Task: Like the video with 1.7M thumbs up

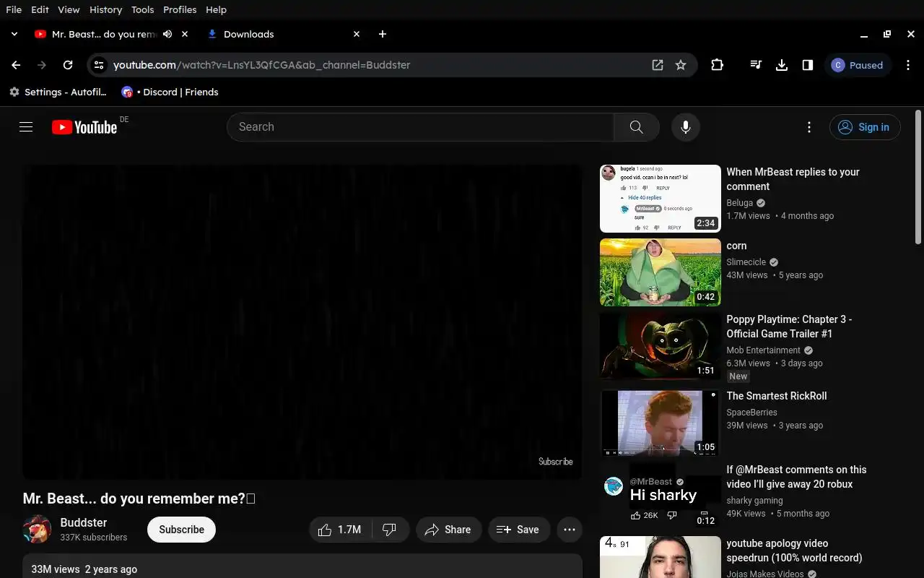Action: (340, 530)
